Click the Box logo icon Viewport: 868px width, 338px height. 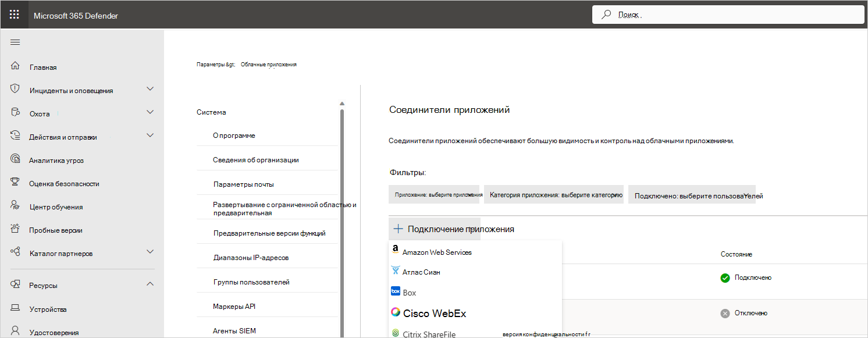click(396, 291)
